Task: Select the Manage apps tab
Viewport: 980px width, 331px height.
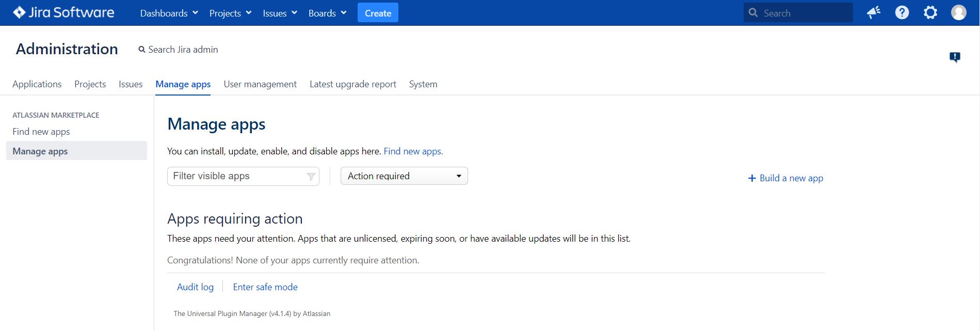Action: click(x=183, y=84)
